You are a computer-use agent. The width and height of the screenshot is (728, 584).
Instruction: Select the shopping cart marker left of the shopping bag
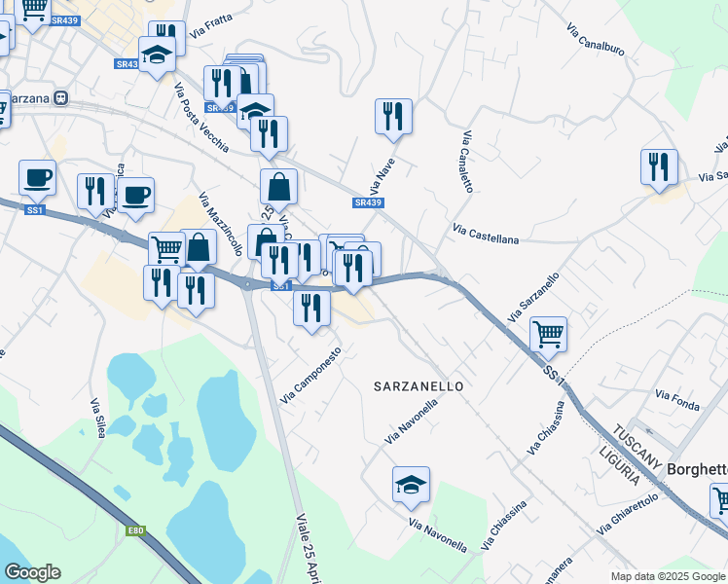(166, 250)
